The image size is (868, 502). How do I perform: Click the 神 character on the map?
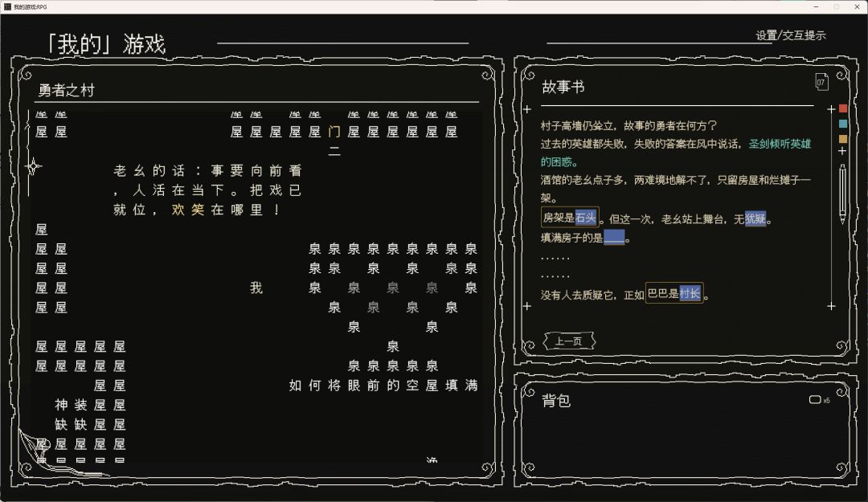pyautogui.click(x=61, y=405)
